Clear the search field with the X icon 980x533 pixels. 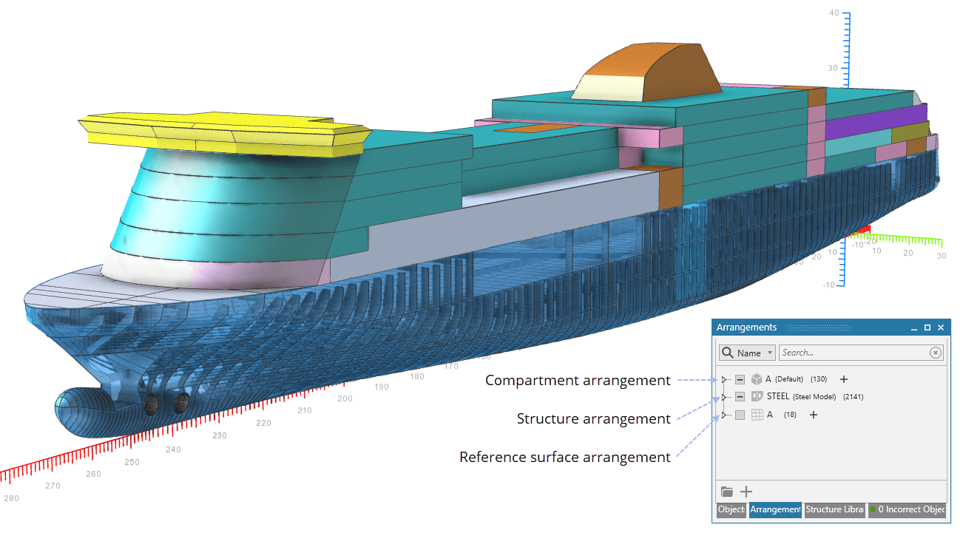click(935, 353)
